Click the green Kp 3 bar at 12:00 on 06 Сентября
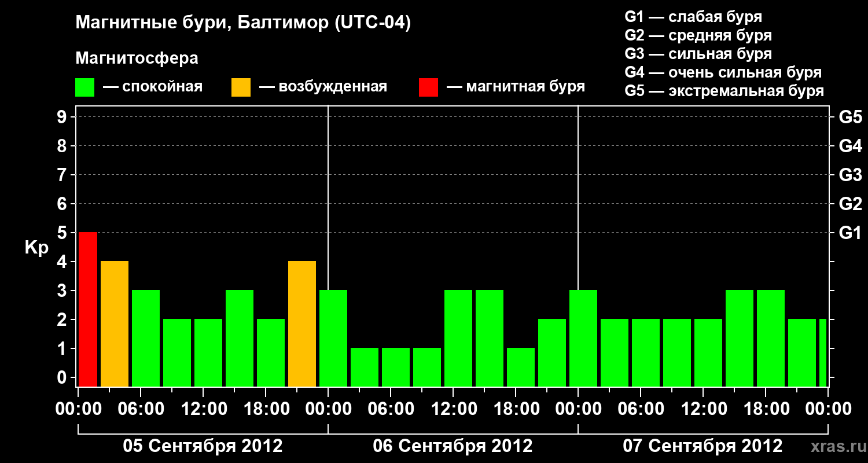 (458, 338)
